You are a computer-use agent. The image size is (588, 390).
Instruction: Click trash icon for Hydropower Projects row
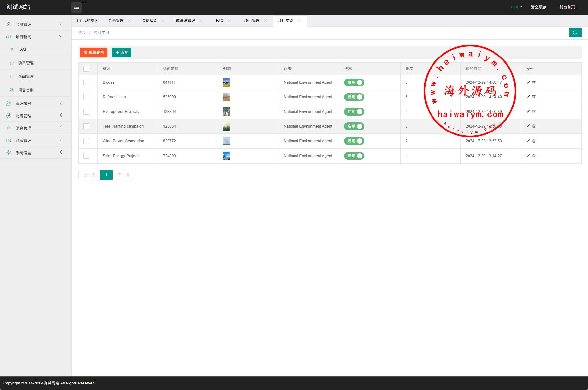[534, 112]
